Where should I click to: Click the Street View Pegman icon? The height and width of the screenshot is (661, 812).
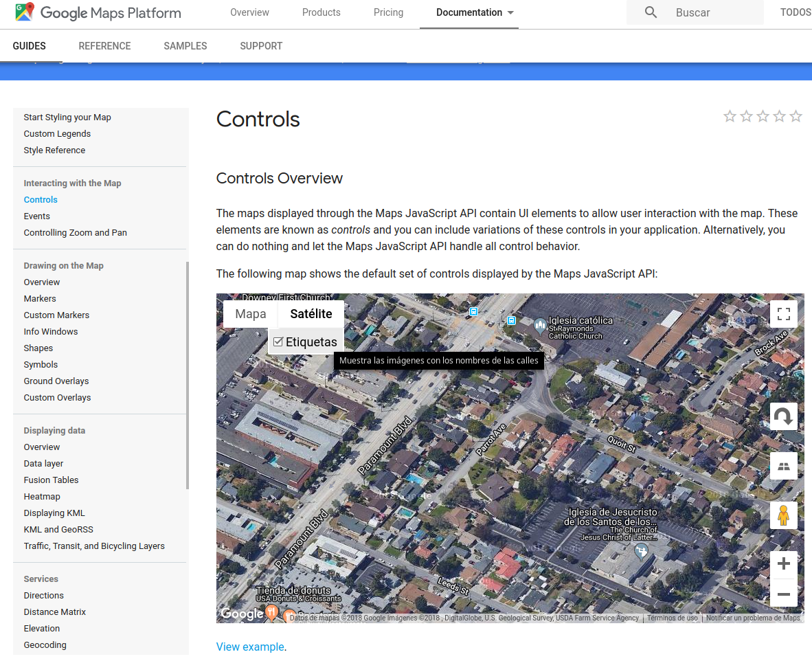(783, 515)
